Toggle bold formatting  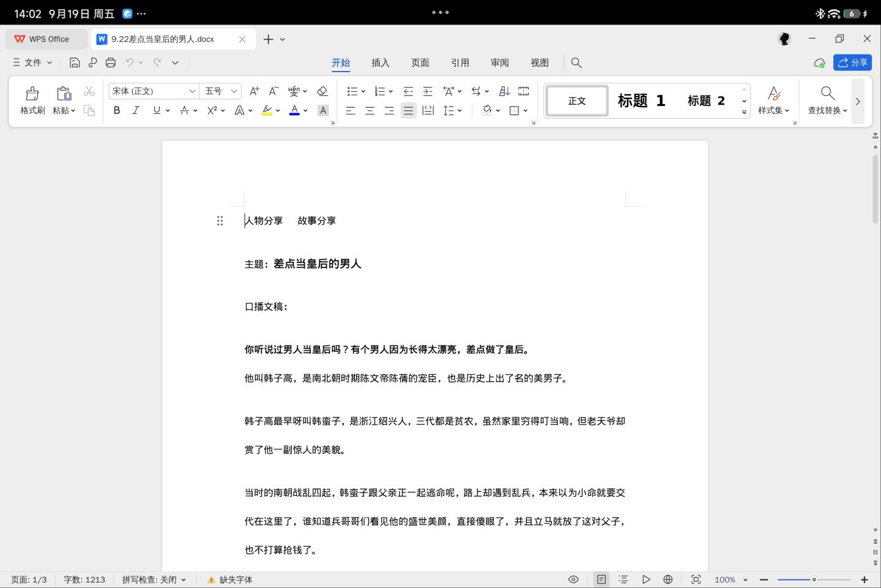pyautogui.click(x=117, y=110)
